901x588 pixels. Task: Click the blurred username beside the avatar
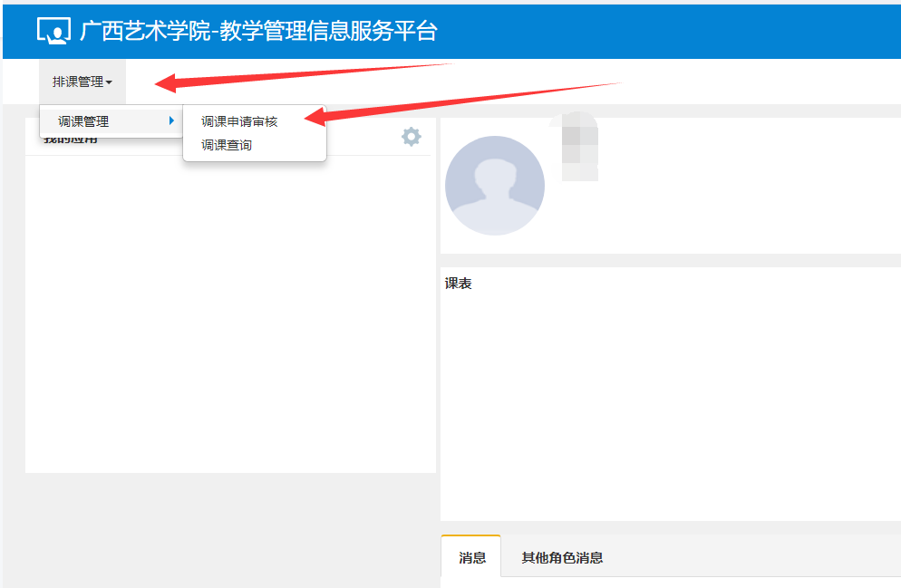[580, 149]
